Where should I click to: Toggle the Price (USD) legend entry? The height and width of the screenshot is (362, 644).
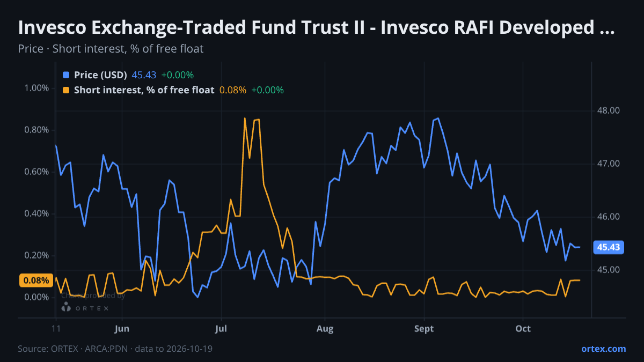click(x=100, y=75)
